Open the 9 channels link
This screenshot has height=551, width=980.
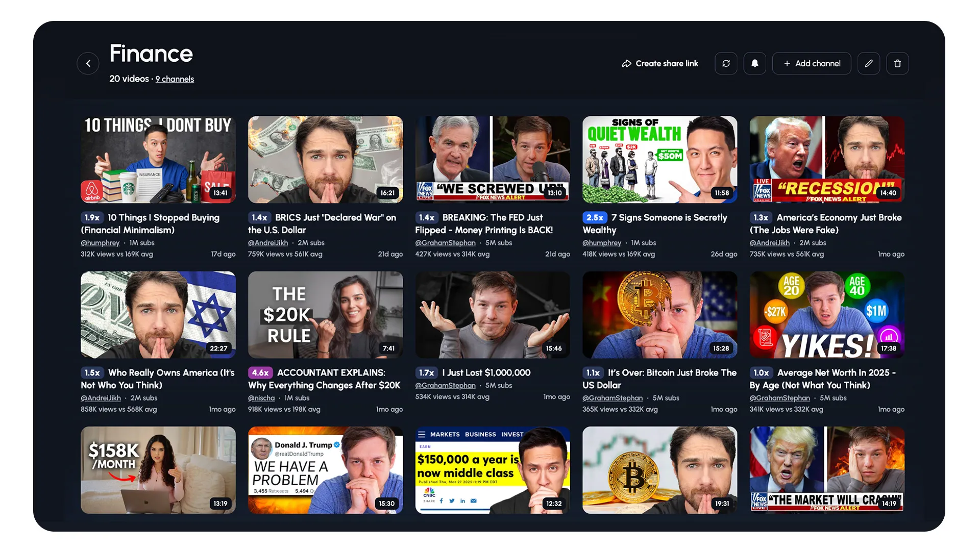(x=175, y=79)
